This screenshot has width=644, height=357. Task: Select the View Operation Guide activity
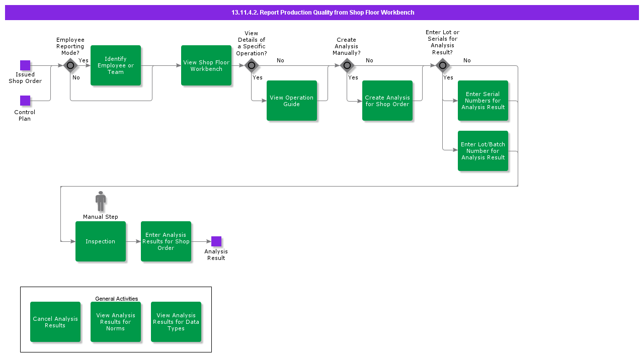292,101
